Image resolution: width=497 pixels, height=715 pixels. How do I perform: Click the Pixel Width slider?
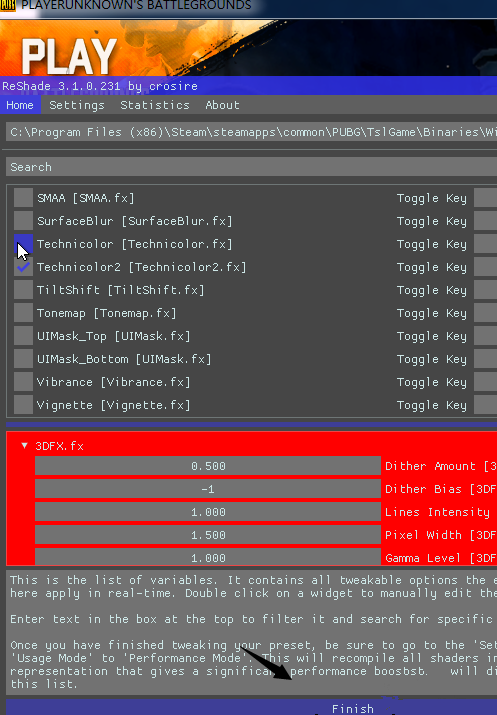[208, 535]
